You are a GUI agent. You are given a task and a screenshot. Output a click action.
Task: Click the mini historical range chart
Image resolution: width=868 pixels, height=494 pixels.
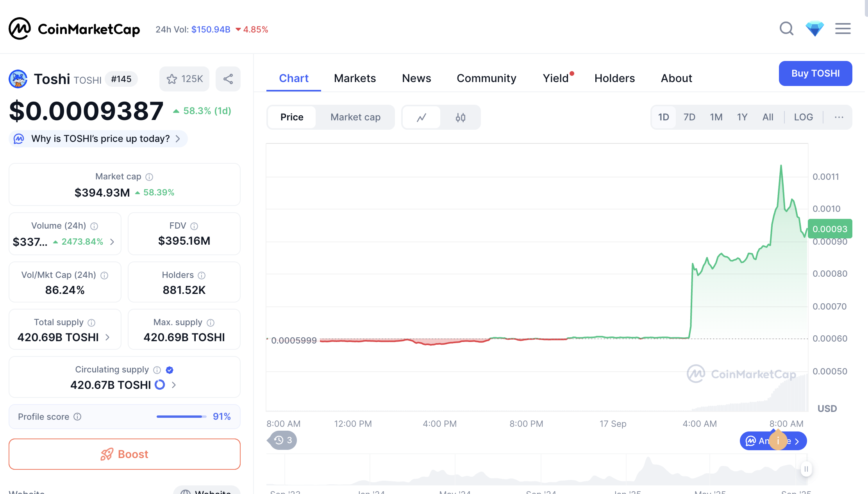536,470
